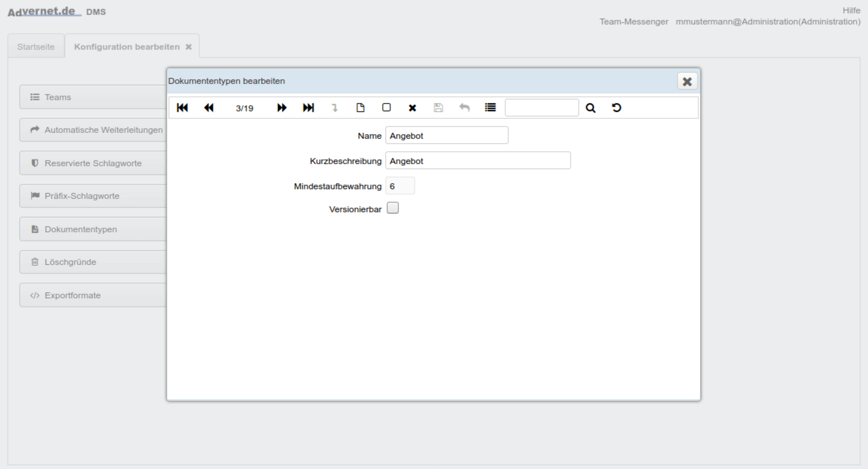Open the Hilfe link
Screen dimensions: 868x469
(851, 11)
